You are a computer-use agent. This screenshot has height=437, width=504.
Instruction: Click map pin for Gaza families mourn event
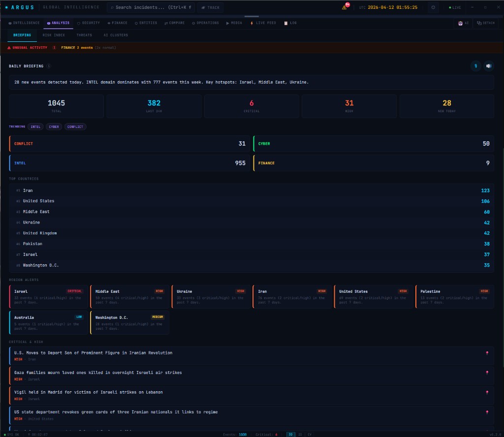click(x=487, y=373)
